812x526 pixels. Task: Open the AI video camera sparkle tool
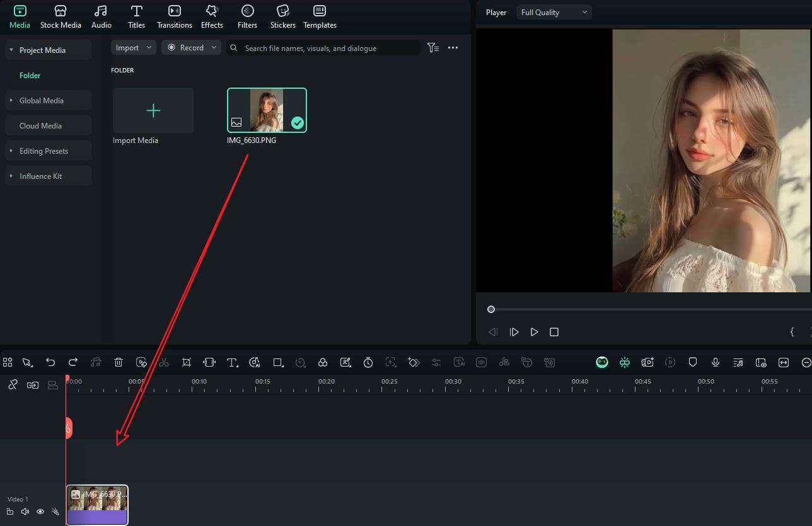647,362
